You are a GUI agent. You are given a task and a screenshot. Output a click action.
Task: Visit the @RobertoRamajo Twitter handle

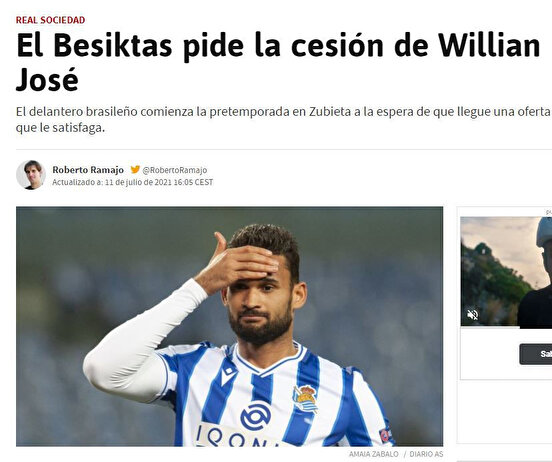tap(175, 170)
